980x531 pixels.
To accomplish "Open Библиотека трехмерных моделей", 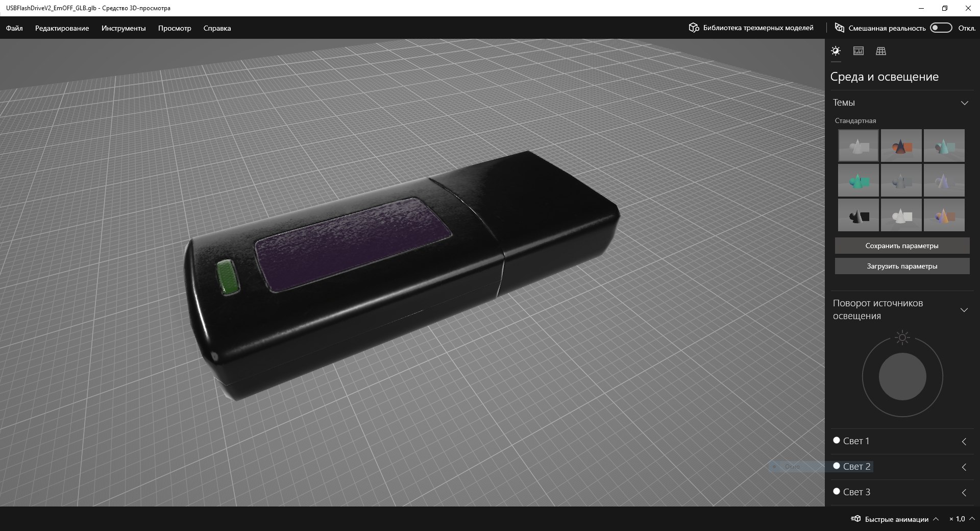I will coord(758,28).
